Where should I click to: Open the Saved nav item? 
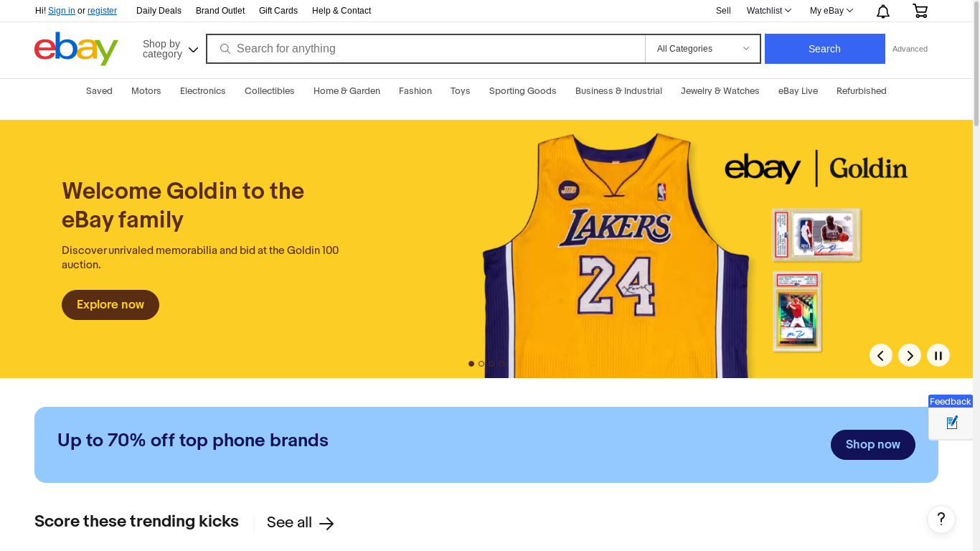pyautogui.click(x=99, y=91)
